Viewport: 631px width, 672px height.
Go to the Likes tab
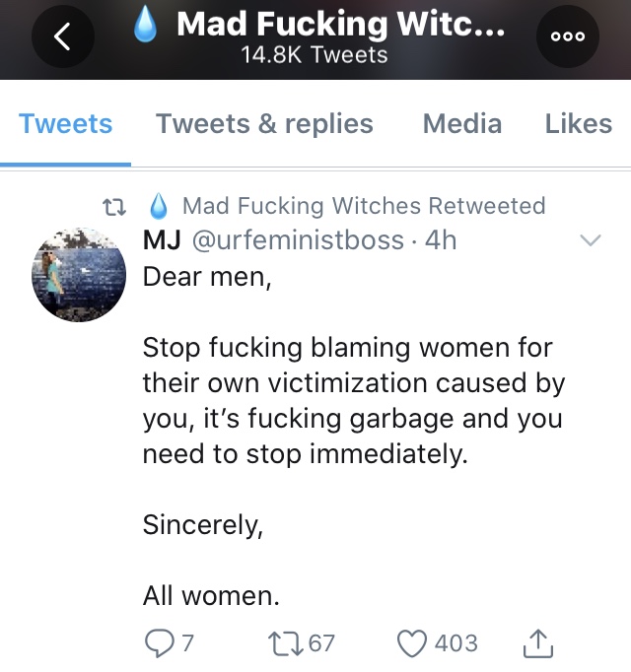[x=578, y=124]
